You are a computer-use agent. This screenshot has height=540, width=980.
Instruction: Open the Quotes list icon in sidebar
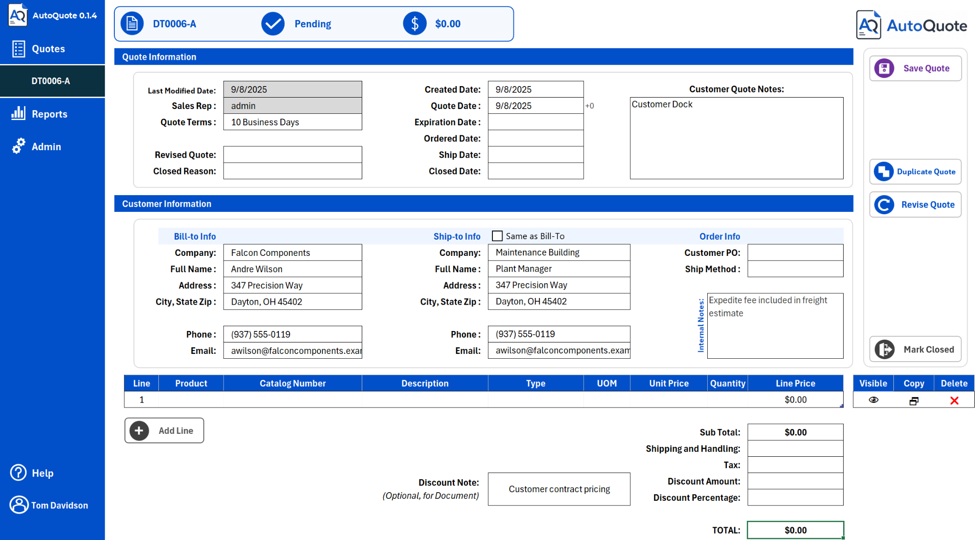[x=19, y=49]
